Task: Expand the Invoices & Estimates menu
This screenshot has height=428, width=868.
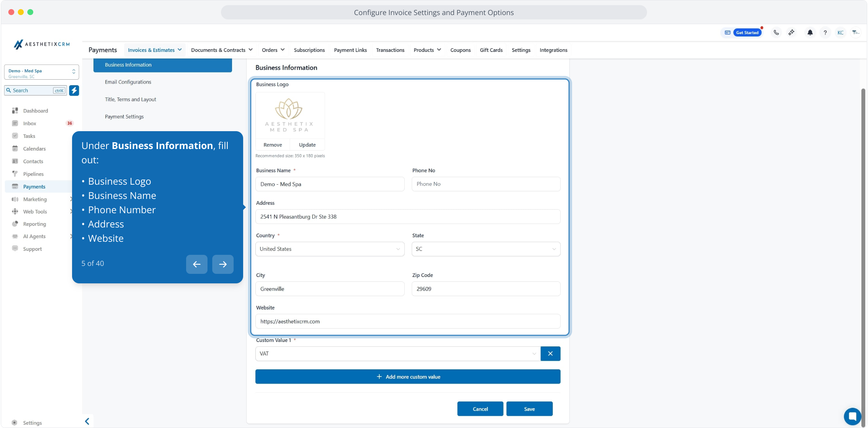Action: (x=154, y=50)
